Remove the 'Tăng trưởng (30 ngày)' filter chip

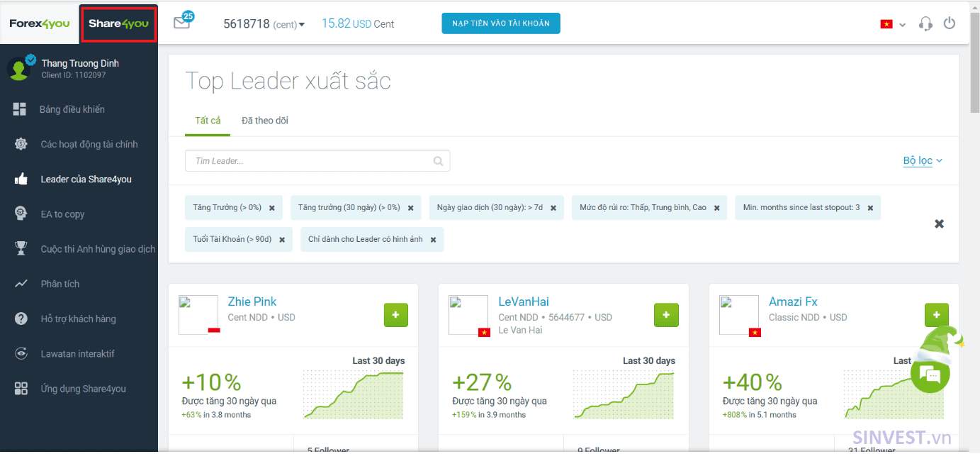point(410,208)
